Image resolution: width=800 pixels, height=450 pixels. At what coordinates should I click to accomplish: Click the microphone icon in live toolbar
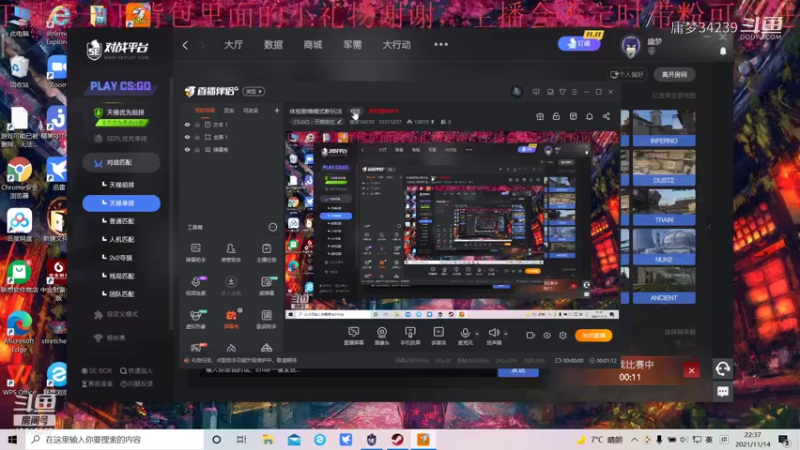click(x=465, y=336)
